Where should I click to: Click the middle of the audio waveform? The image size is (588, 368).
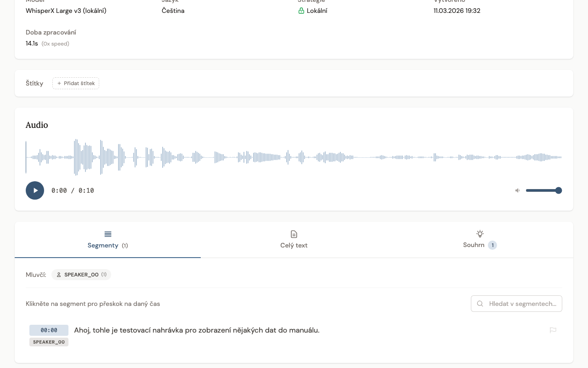click(x=294, y=157)
